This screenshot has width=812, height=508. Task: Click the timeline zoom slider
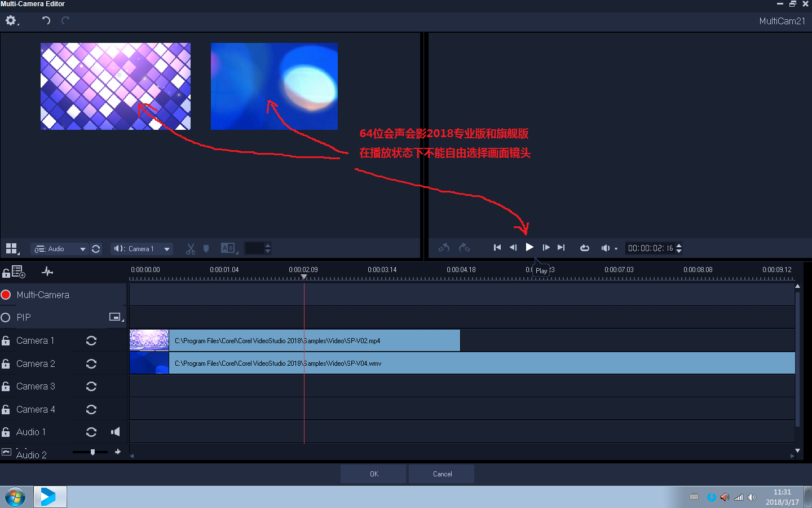[92, 452]
